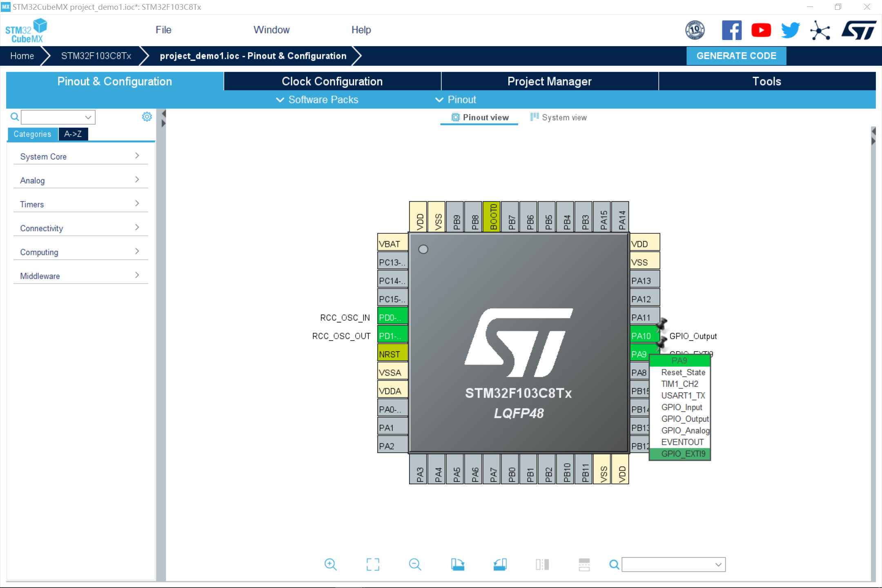Open the Project Manager tab
882x588 pixels.
coord(550,81)
